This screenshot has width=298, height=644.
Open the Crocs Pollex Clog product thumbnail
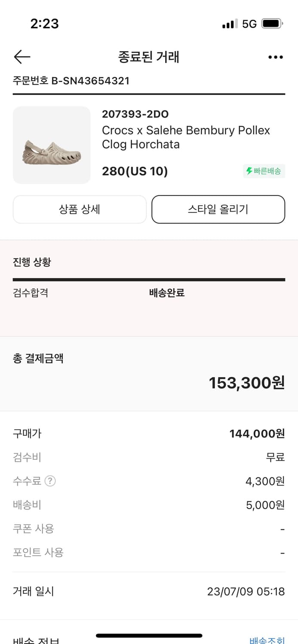[52, 145]
